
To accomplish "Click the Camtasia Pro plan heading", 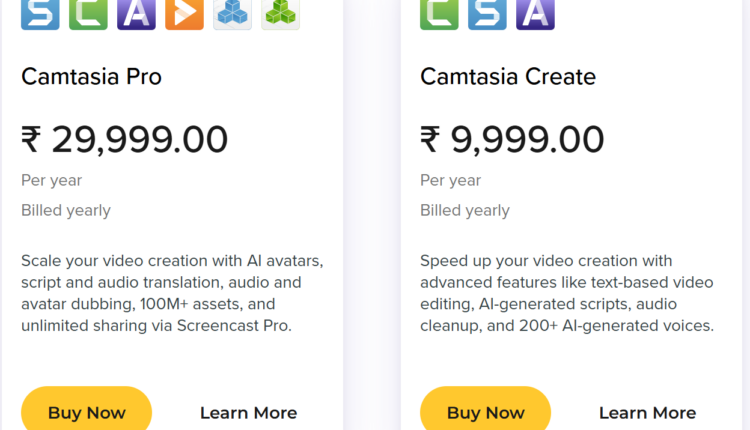I will click(91, 77).
